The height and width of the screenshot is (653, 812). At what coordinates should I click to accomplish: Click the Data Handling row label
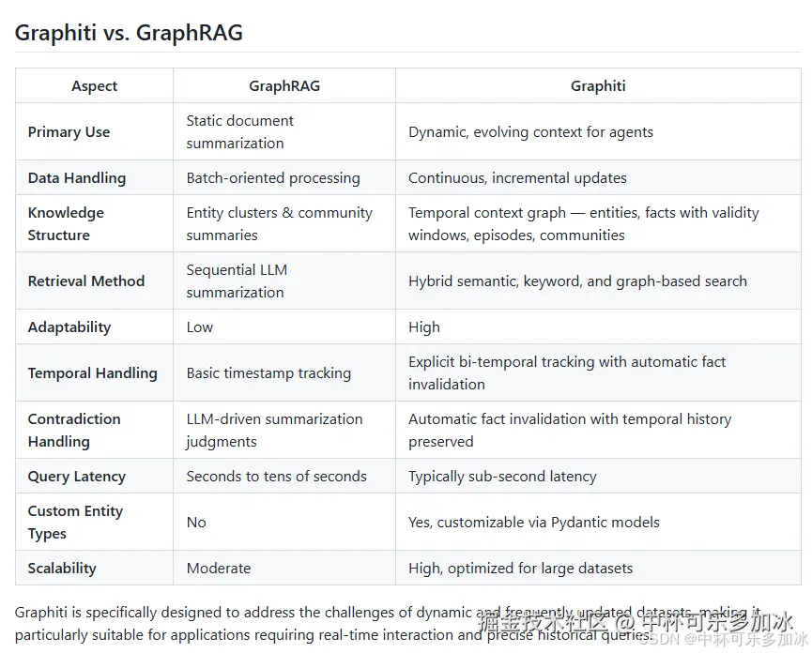pos(77,178)
